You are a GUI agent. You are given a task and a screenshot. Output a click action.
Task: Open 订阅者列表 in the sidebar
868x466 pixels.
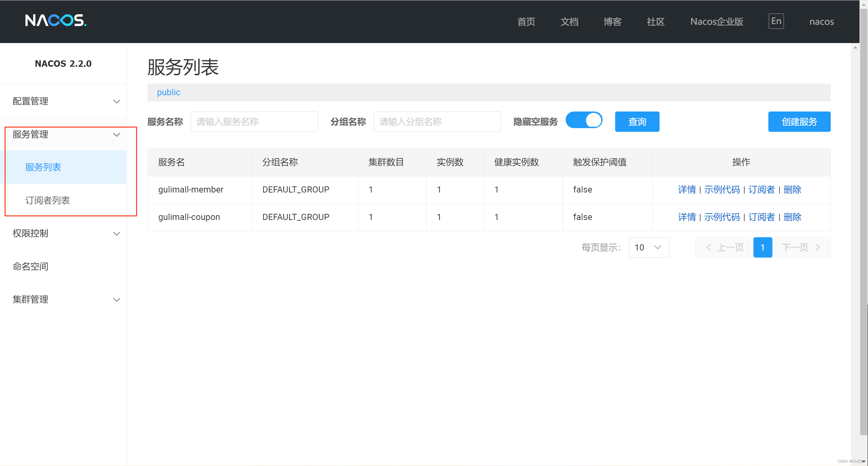coord(63,200)
